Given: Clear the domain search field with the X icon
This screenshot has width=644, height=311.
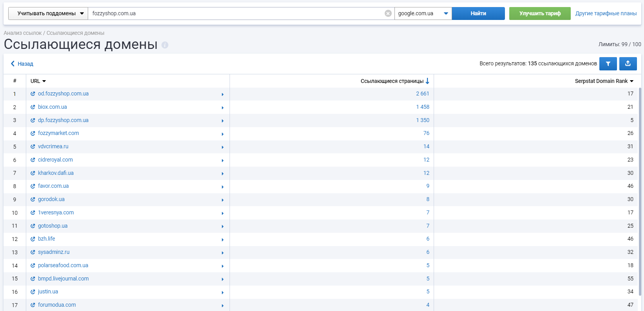Looking at the screenshot, I should pos(388,13).
